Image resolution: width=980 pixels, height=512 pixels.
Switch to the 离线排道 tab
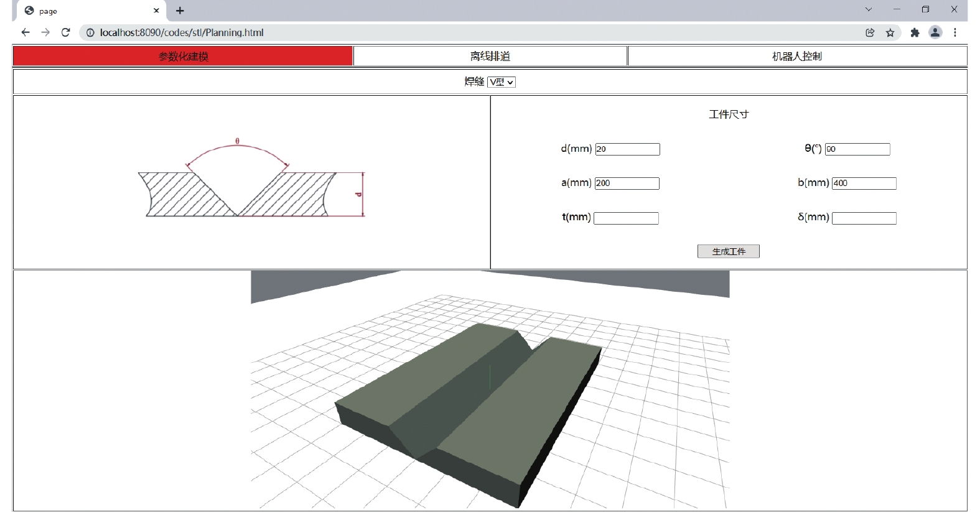pyautogui.click(x=490, y=56)
